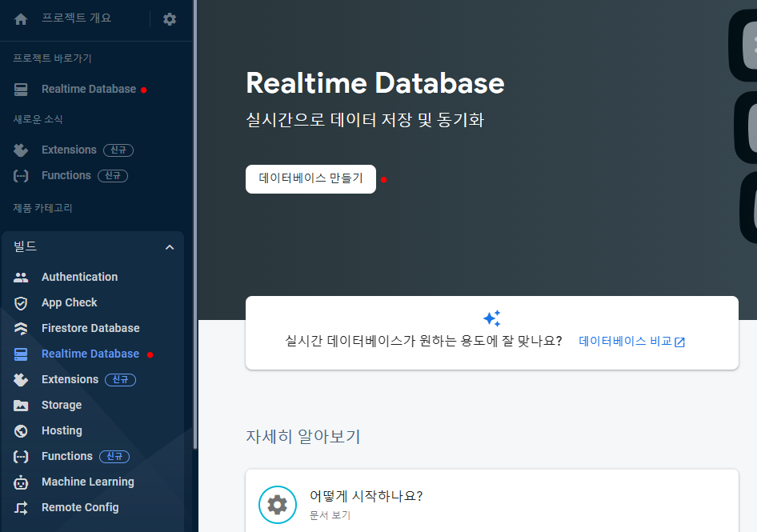Click the Machine Learning robot icon
This screenshot has height=532, width=757.
21,482
